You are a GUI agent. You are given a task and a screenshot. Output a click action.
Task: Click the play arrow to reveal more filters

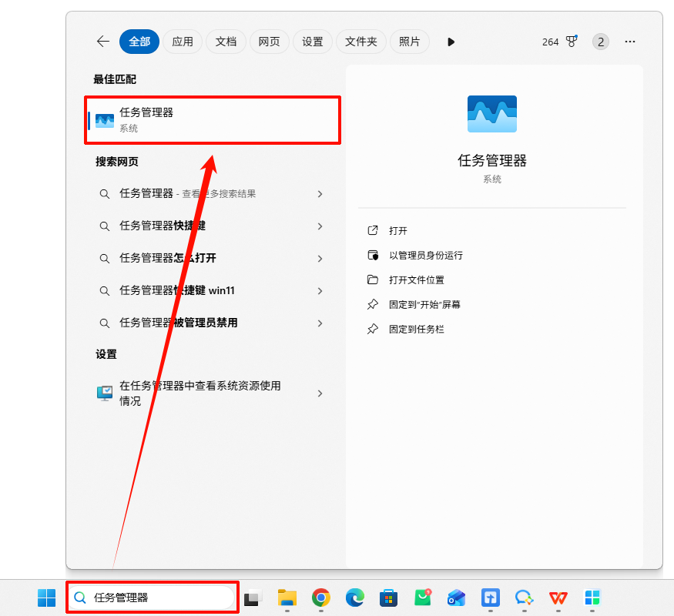coord(451,42)
